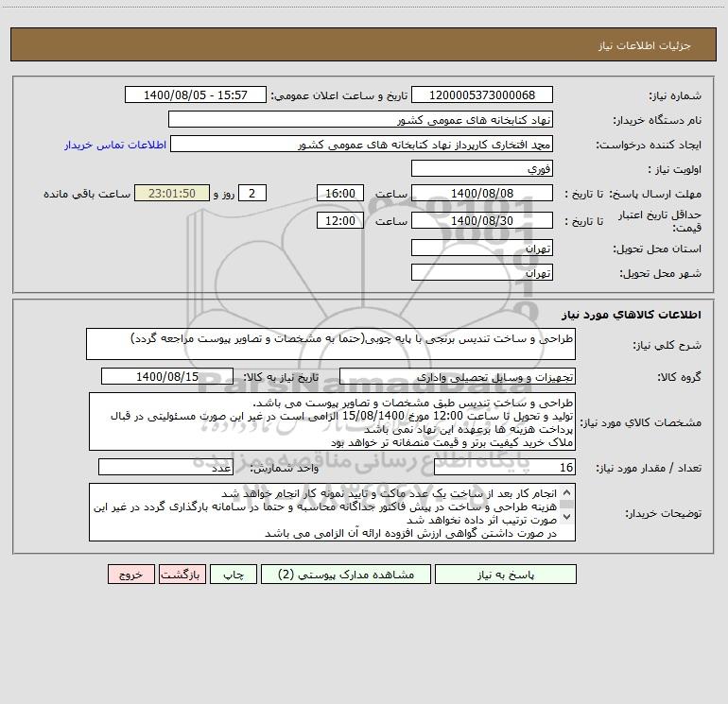Click the خروج exit button
Image resolution: width=728 pixels, height=704 pixels.
(130, 574)
